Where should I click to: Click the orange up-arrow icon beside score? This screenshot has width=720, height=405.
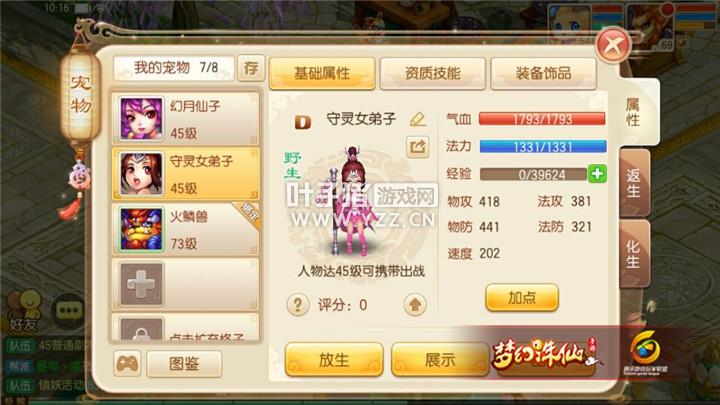[x=415, y=304]
